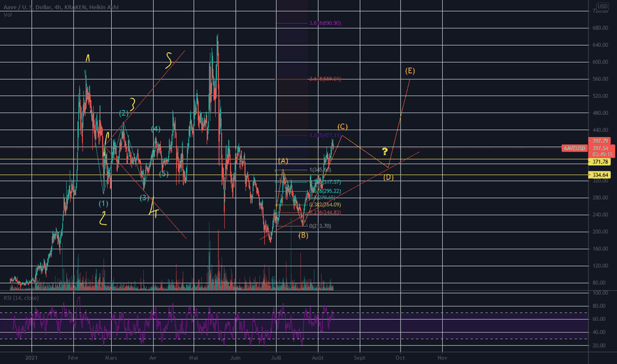This screenshot has width=617, height=364.
Task: Click the 0.236(244.83) Fibonacci label
Action: 325,212
